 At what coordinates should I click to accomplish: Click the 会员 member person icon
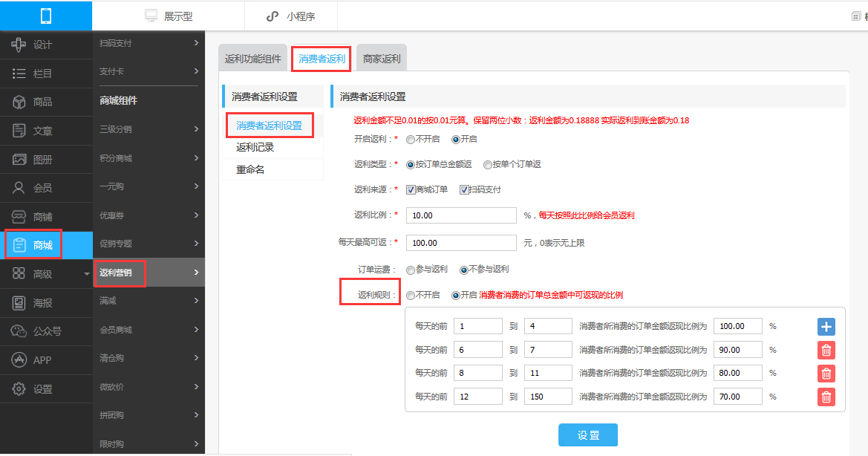pyautogui.click(x=19, y=188)
